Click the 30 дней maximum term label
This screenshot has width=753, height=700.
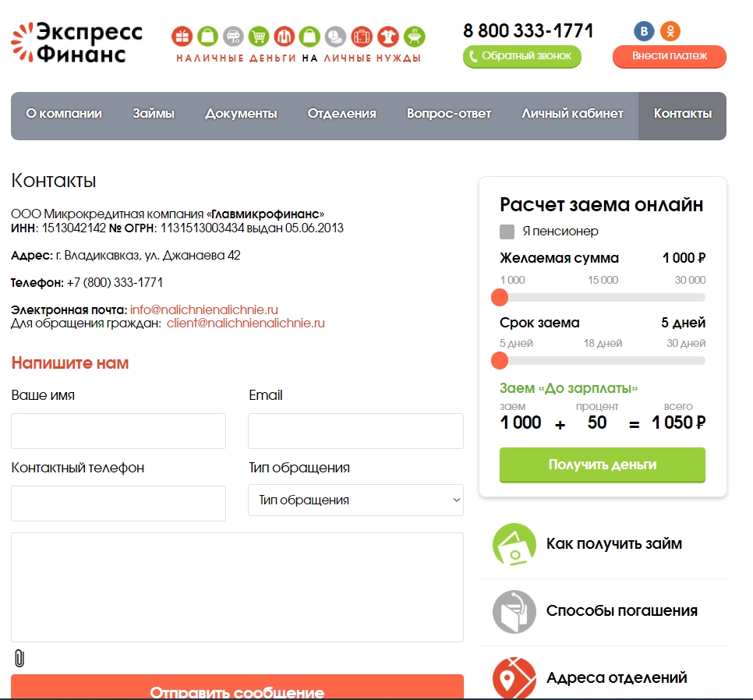[686, 343]
